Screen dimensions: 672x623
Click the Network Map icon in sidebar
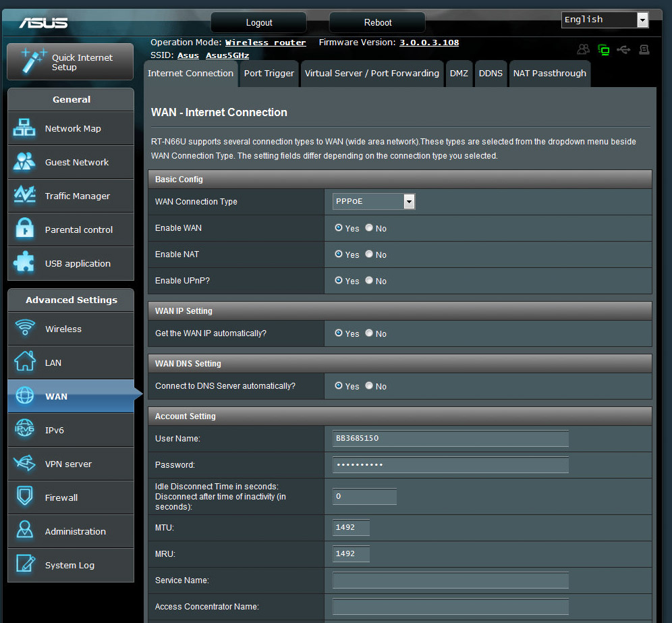tap(25, 128)
